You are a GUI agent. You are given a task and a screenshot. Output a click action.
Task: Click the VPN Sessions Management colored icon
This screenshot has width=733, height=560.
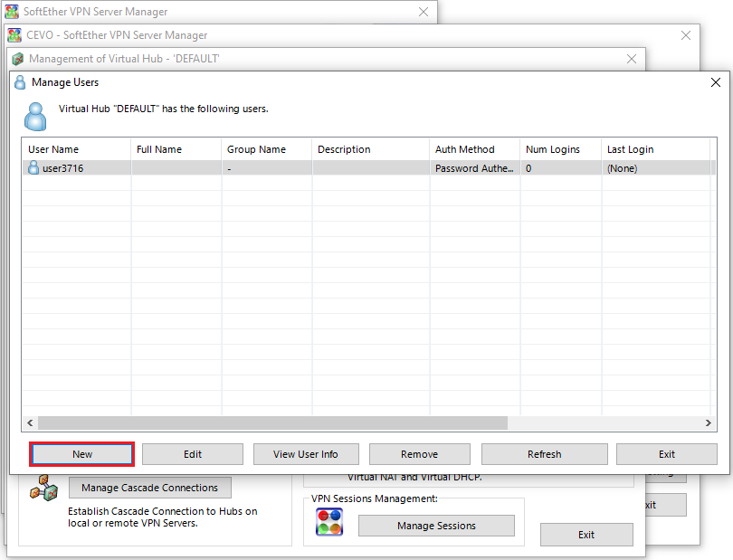click(329, 522)
